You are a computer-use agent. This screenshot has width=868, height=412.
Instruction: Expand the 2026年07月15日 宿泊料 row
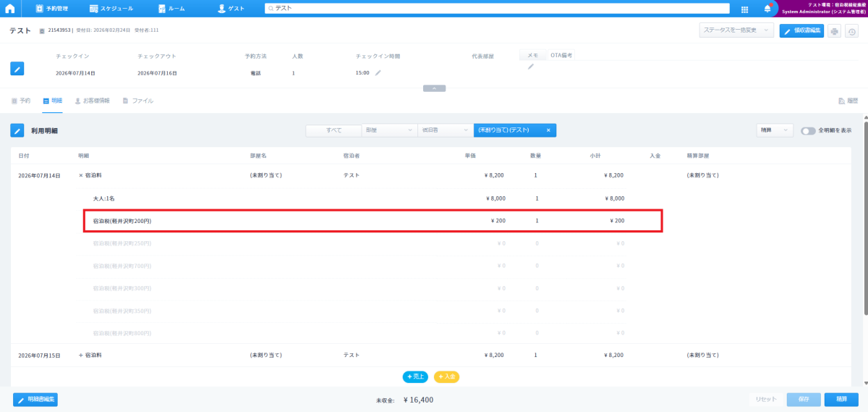81,356
